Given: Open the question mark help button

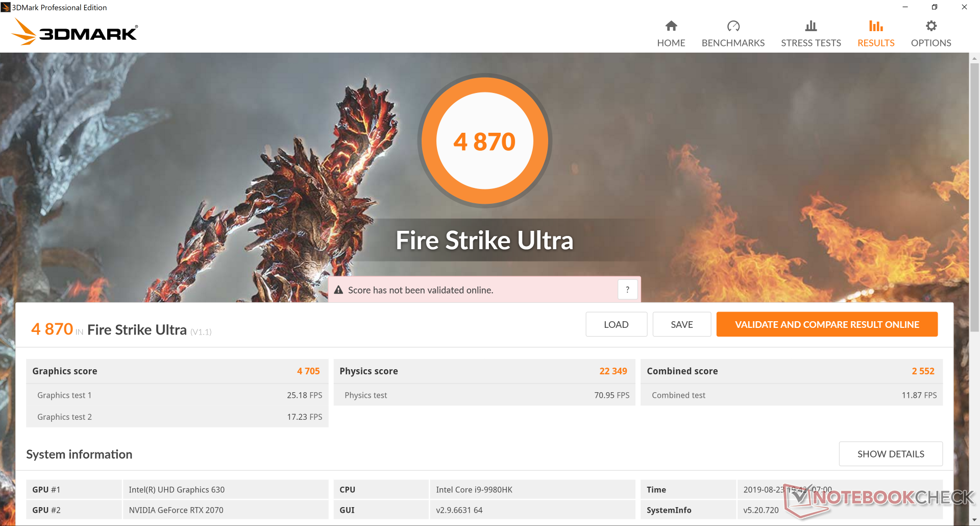Looking at the screenshot, I should click(627, 290).
